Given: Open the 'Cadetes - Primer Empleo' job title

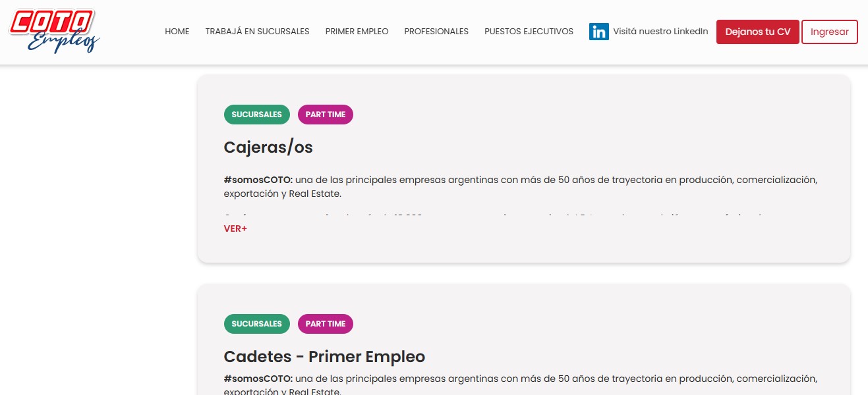Looking at the screenshot, I should tap(324, 357).
